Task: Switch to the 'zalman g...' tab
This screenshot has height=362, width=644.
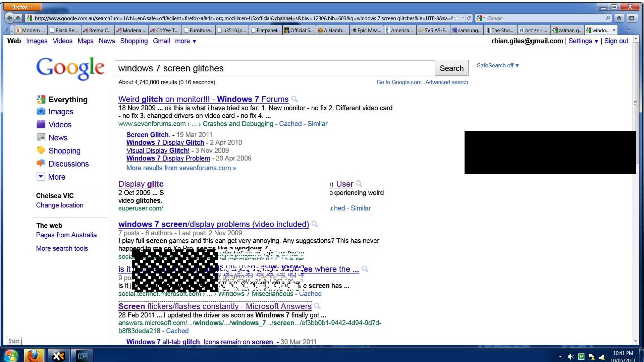Action: (x=567, y=30)
